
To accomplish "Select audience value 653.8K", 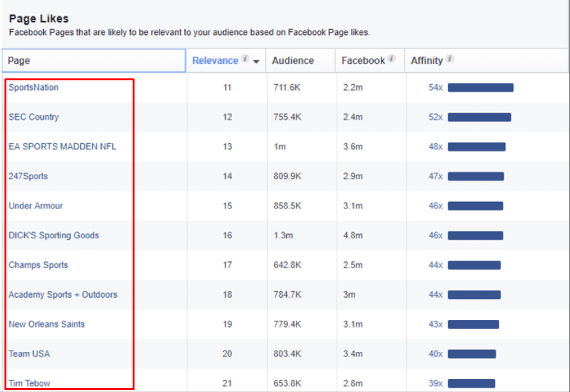I will click(x=287, y=383).
